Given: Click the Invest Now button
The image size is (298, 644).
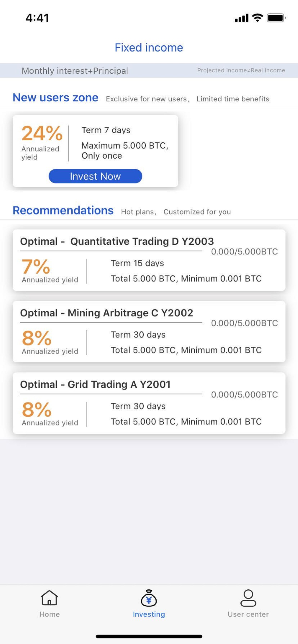Looking at the screenshot, I should click(95, 176).
